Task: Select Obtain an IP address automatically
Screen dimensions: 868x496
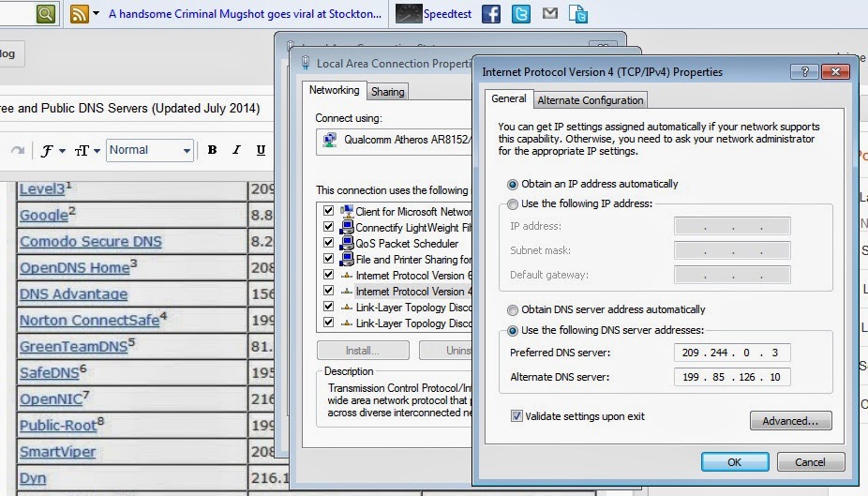Action: [513, 185]
